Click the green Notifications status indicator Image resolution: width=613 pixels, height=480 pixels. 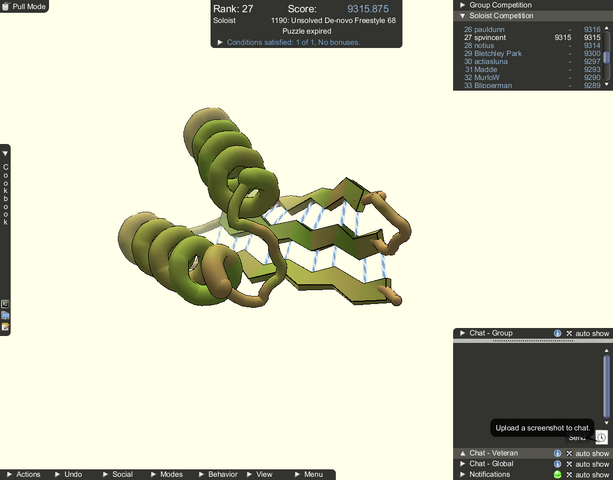[x=557, y=474]
